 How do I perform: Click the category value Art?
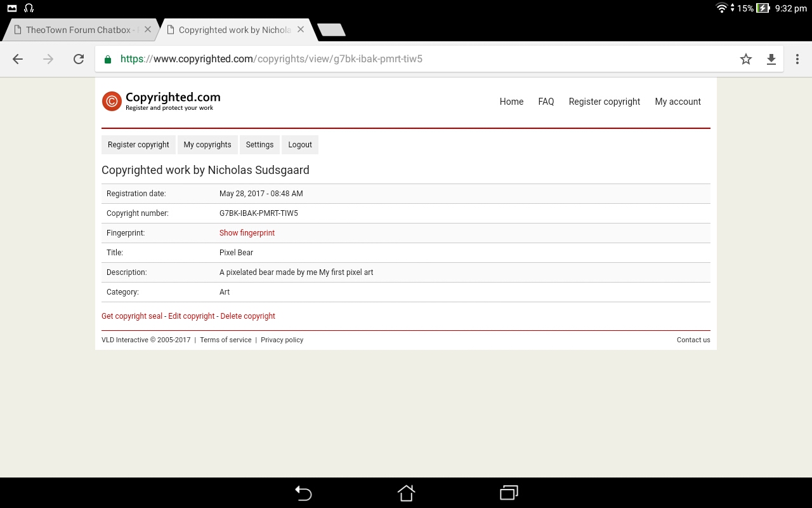[225, 292]
